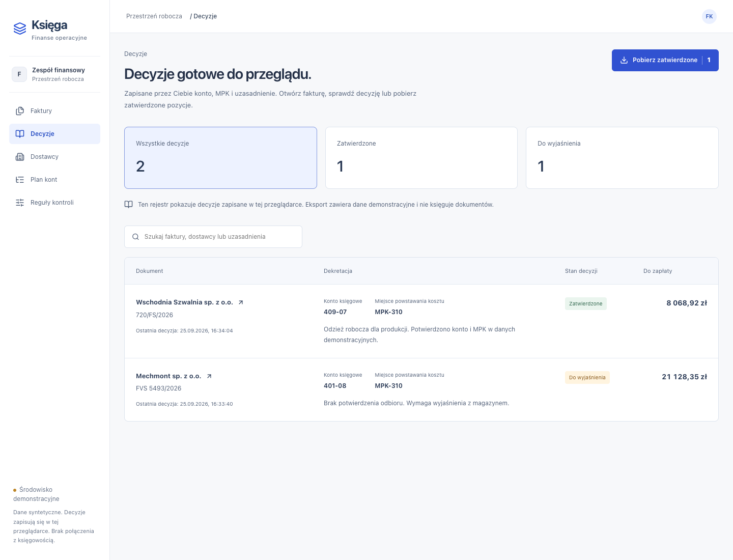733x560 pixels.
Task: Download approved items with Pobierz zatwierdzone
Action: tap(665, 60)
